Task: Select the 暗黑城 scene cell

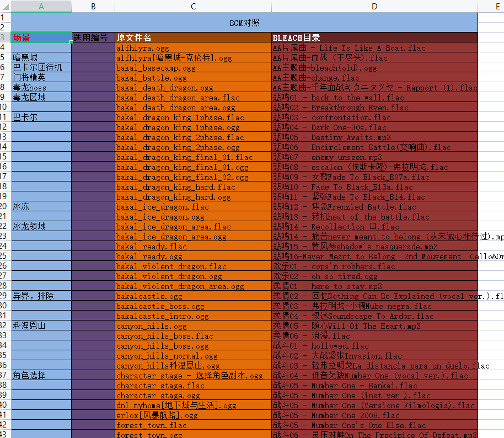Action: click(41, 57)
